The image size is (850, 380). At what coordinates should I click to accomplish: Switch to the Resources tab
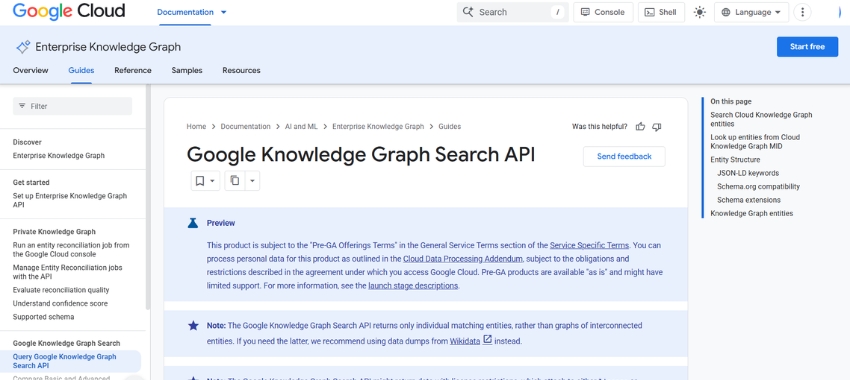(241, 70)
